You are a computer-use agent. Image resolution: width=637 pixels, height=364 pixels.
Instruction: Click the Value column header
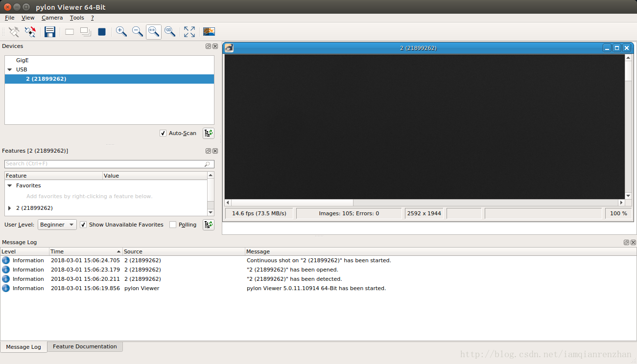(155, 176)
